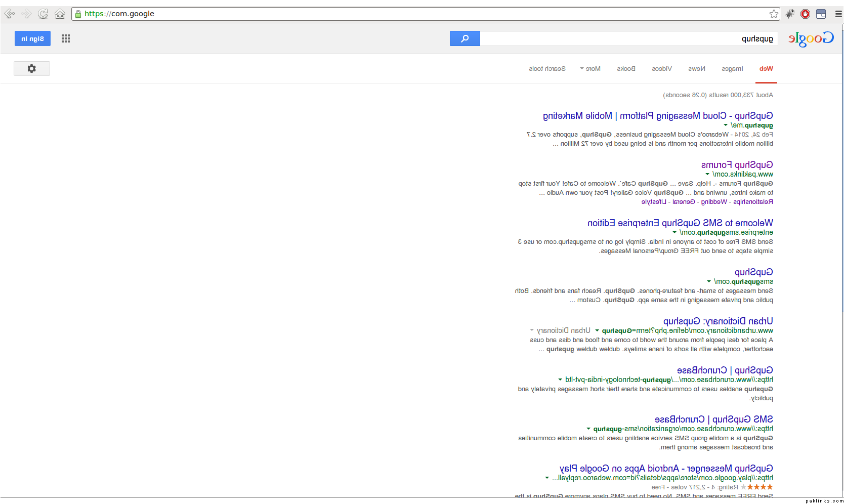Screen dimensions: 844x504
Task: Bookmark this page with the star icon
Action: 774,14
